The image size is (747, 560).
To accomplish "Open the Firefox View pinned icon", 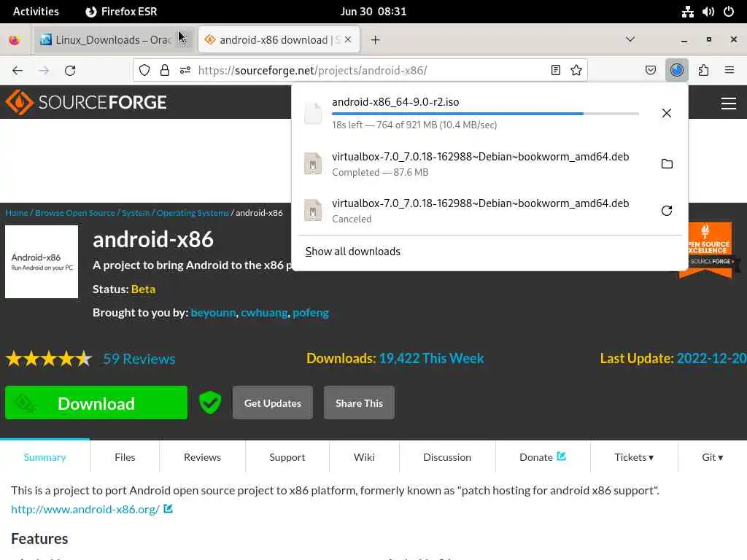I will coord(15,40).
